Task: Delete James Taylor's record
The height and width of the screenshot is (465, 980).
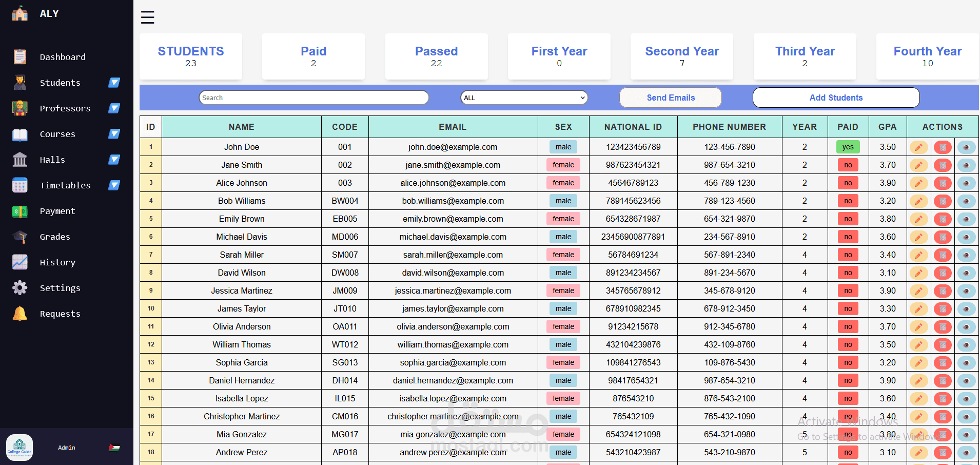Action: [943, 309]
